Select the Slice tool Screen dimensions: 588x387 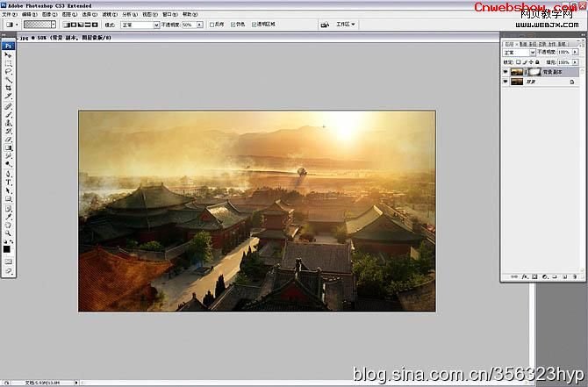8,96
